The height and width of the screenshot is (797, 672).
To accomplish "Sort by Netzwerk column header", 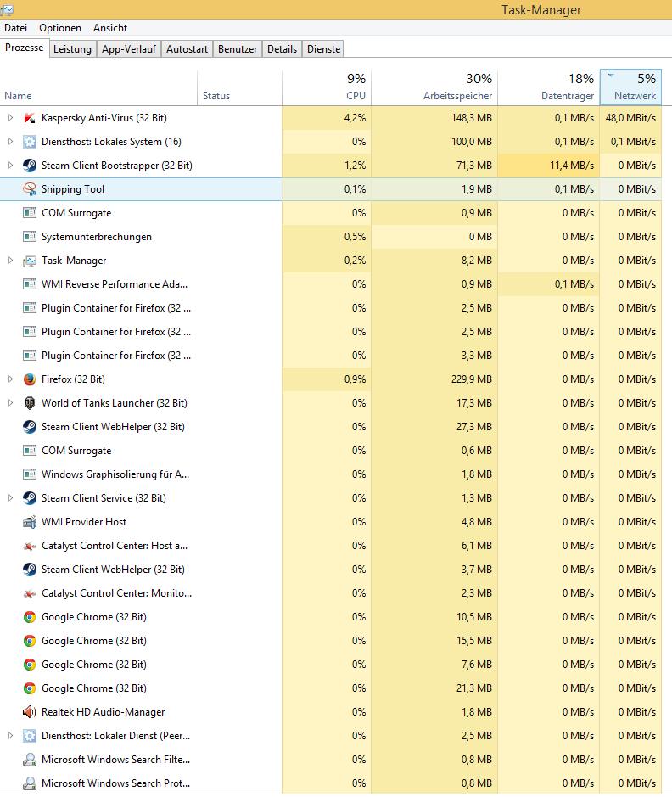I will click(630, 88).
